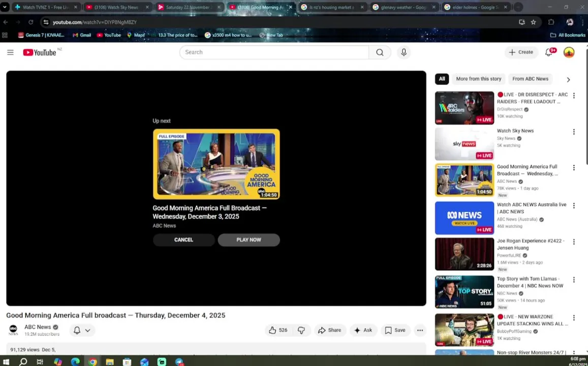Open options for the Good Morning America Wednesday video
This screenshot has height=366, width=588.
coord(574,168)
